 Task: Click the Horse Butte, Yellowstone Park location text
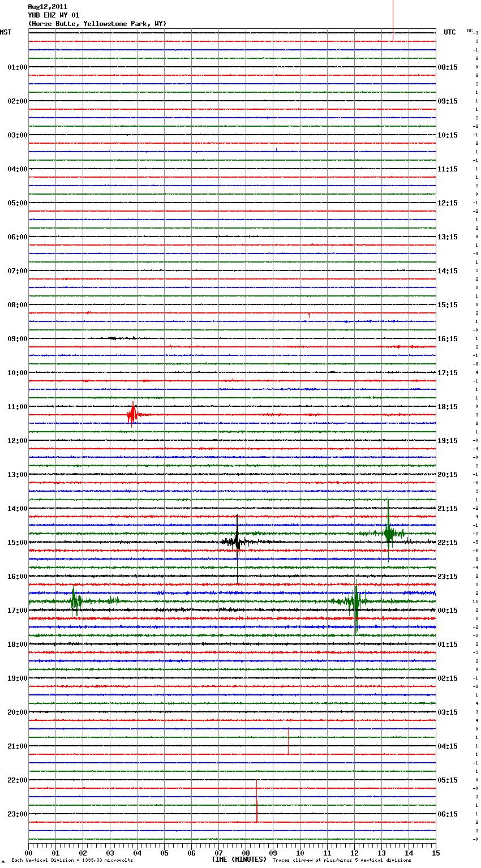97,24
